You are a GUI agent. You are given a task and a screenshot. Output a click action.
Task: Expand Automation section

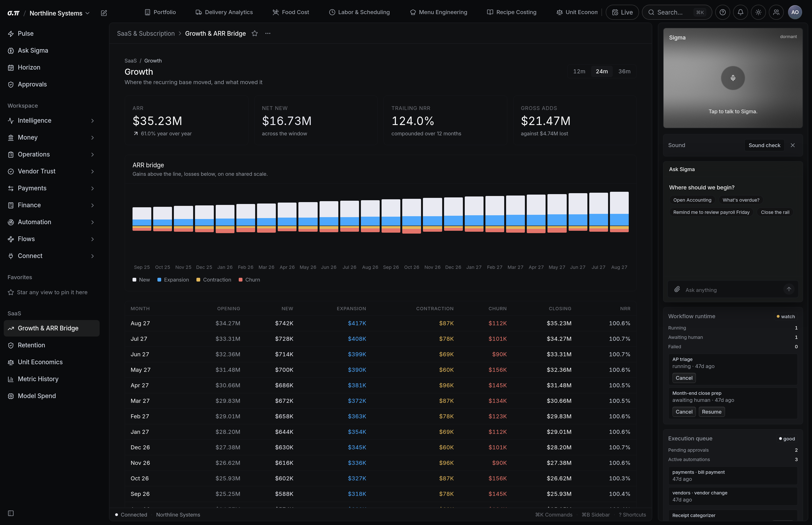coord(51,222)
